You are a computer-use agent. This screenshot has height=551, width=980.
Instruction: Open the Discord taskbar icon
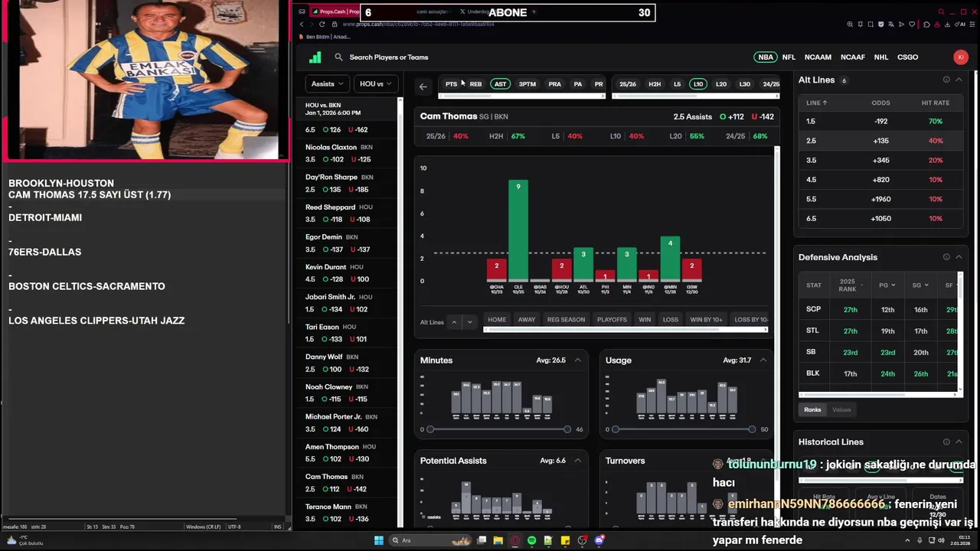pyautogui.click(x=599, y=540)
